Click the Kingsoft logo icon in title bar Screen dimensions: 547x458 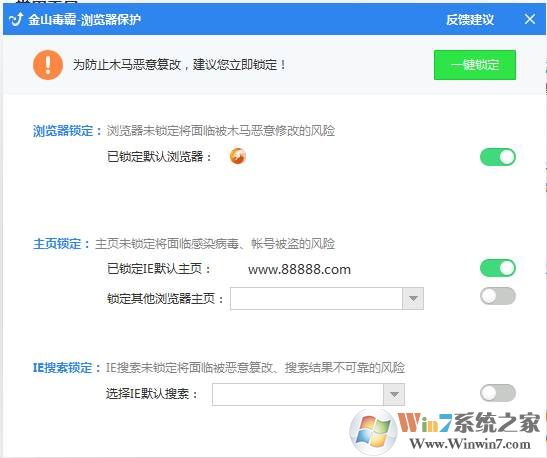click(x=16, y=20)
